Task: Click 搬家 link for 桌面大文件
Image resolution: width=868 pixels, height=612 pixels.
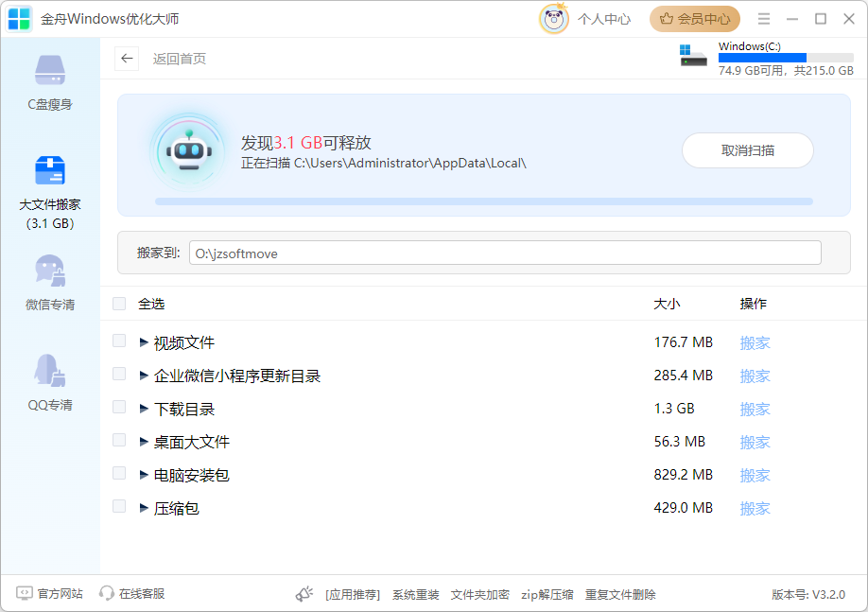Action: (755, 442)
